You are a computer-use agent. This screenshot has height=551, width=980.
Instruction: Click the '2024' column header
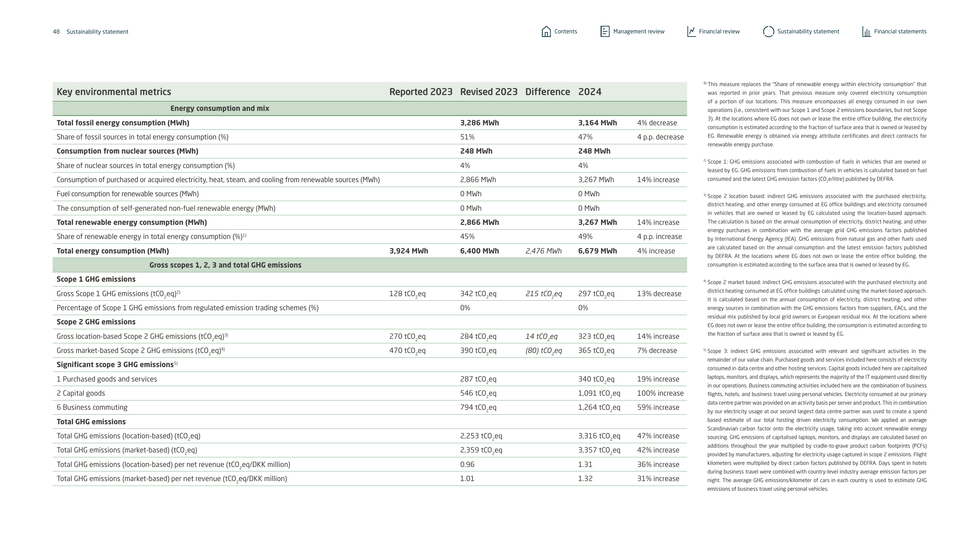590,92
